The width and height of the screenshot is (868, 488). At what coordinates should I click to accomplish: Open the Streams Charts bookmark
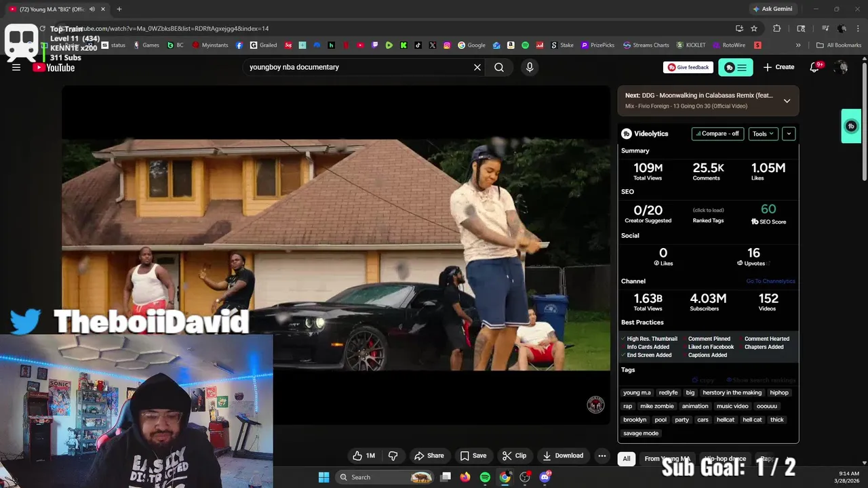(646, 45)
